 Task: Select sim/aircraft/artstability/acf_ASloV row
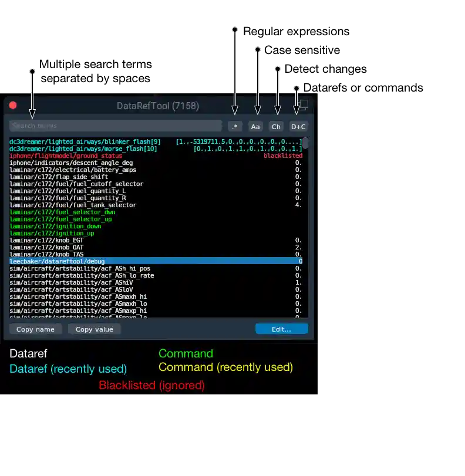[156, 289]
